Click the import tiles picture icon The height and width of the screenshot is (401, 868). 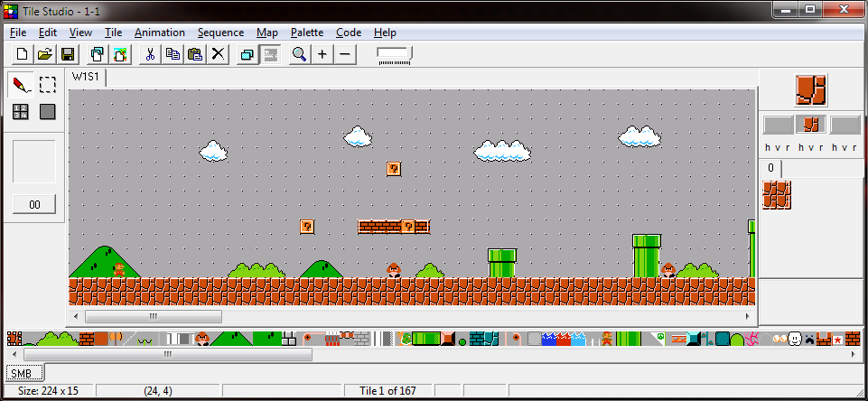pyautogui.click(x=120, y=54)
